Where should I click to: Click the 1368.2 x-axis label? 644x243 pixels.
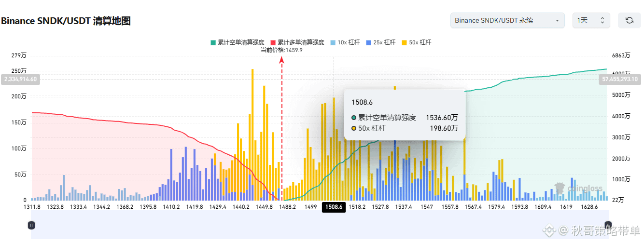point(125,207)
